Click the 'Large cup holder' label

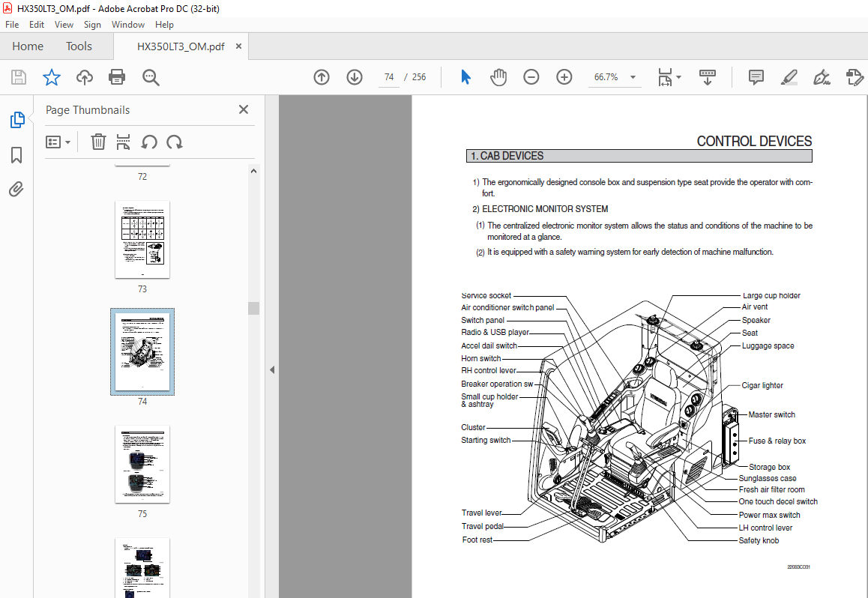click(771, 295)
